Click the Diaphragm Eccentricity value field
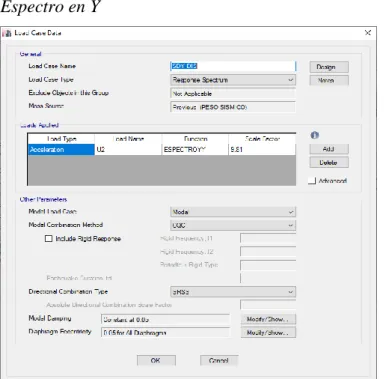Viewport: 386px width, 379px height. (165, 332)
